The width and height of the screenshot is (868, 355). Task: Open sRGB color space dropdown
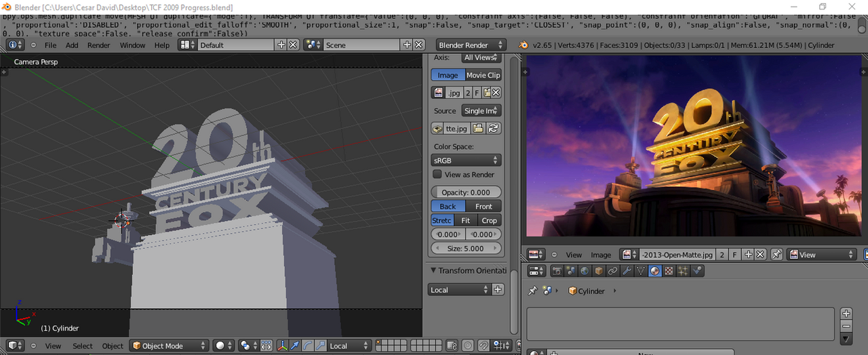pyautogui.click(x=467, y=161)
